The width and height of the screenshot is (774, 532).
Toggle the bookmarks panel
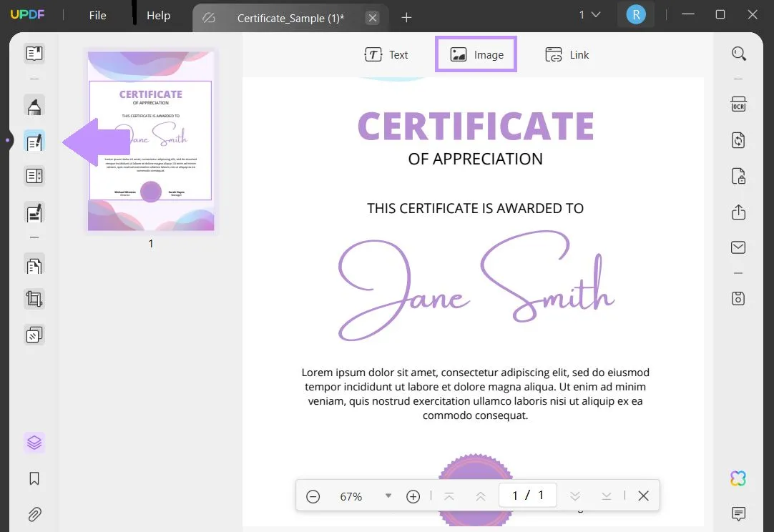(x=34, y=478)
